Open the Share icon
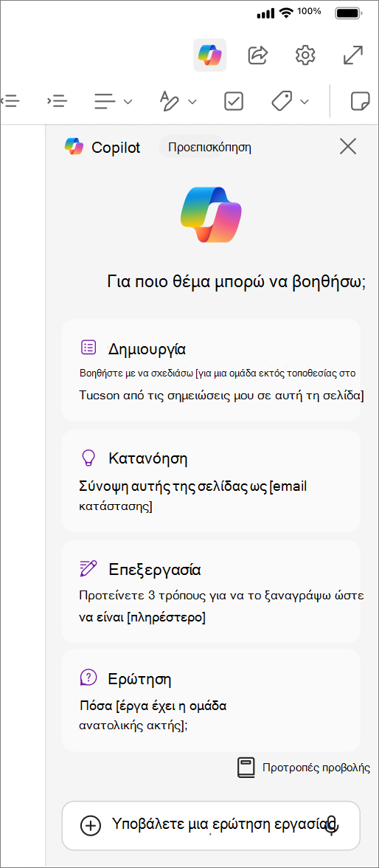Screen dimensions: 379x868 [258, 55]
